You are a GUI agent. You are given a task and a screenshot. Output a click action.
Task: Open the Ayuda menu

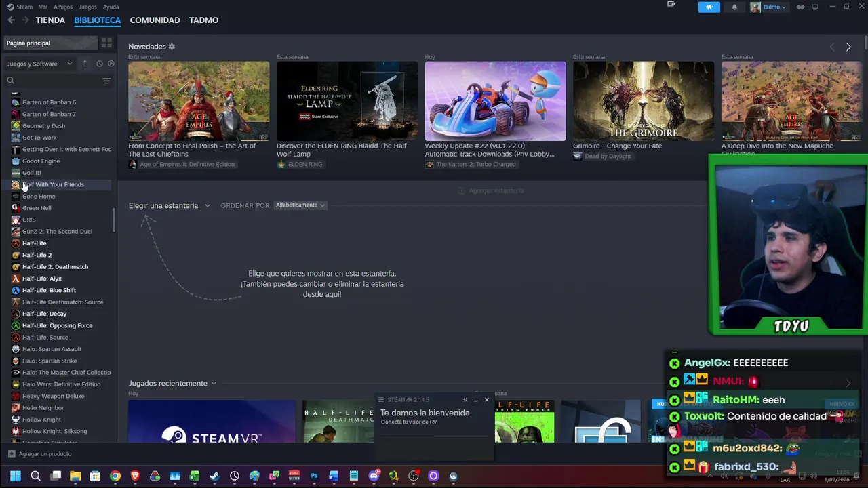point(111,7)
